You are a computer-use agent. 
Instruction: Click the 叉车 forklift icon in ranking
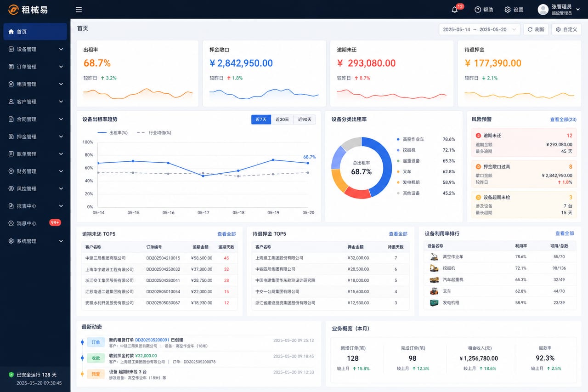coord(434,291)
